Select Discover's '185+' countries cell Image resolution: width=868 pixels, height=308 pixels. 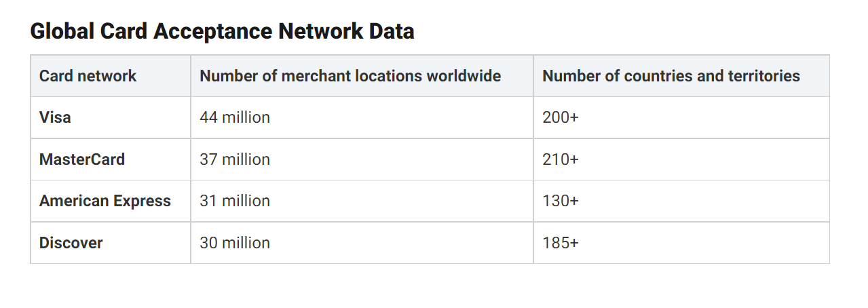tap(561, 243)
